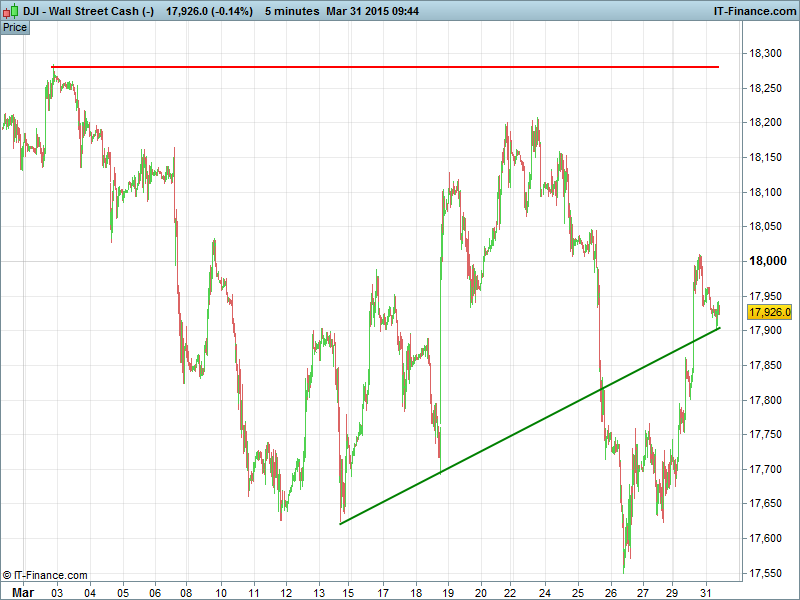The width and height of the screenshot is (800, 600).
Task: Click the Mar 31 2015 09:44 timestamp
Action: (372, 11)
